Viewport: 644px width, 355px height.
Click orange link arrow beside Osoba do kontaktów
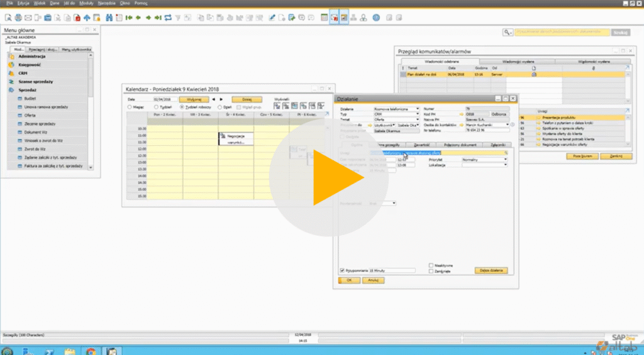point(461,125)
